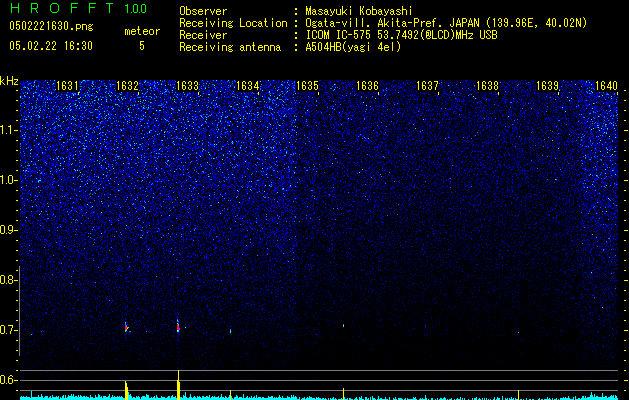Click the 0.7 kHz frequency label
This screenshot has height=400, width=629.
click(x=8, y=330)
